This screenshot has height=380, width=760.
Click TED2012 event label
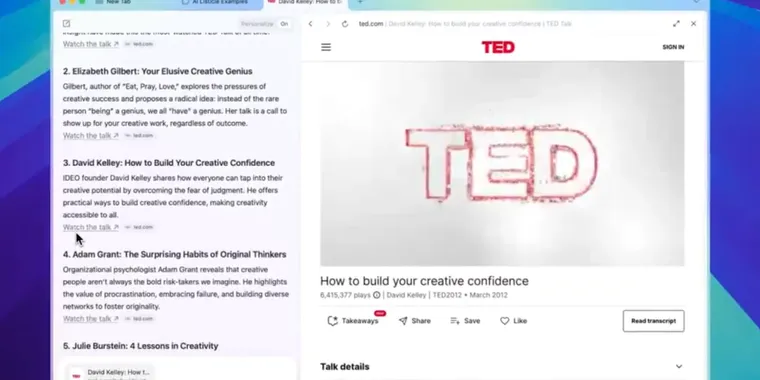[x=446, y=295]
